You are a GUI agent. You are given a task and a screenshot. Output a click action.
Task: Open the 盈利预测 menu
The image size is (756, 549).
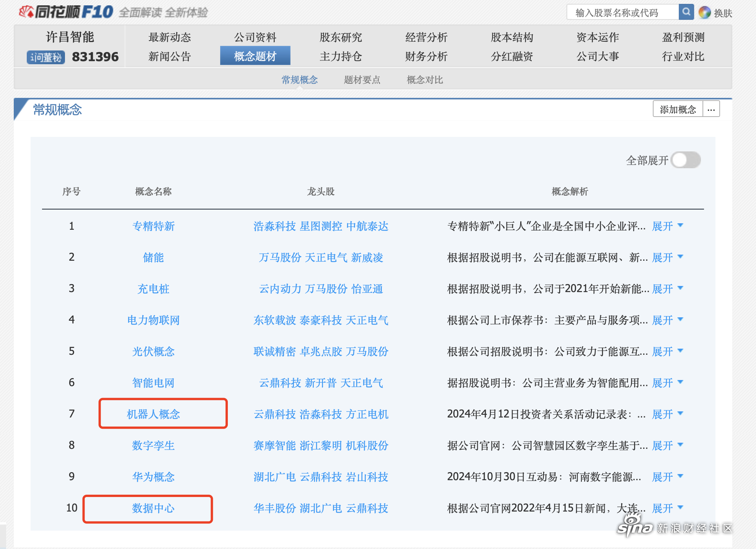pyautogui.click(x=683, y=37)
